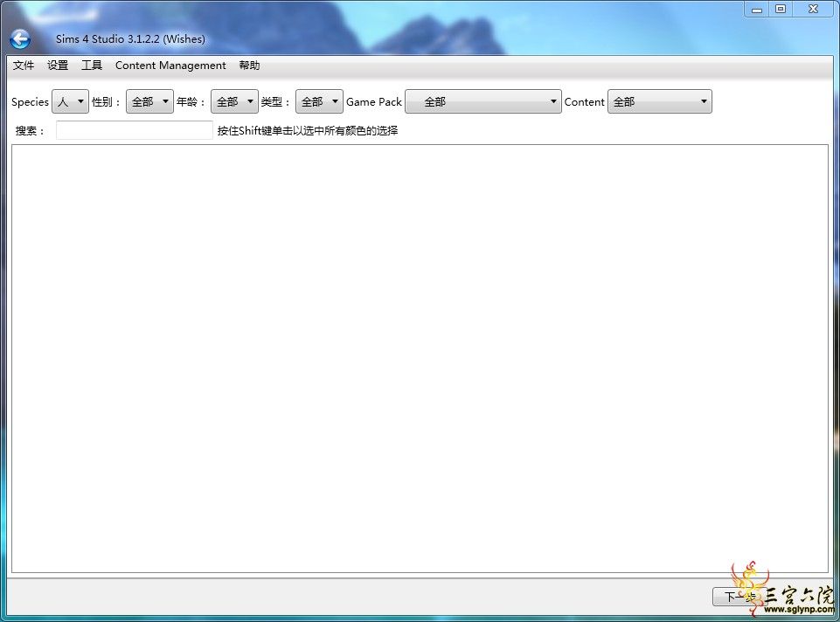Open the 文件 menu
The height and width of the screenshot is (622, 840).
tap(24, 66)
